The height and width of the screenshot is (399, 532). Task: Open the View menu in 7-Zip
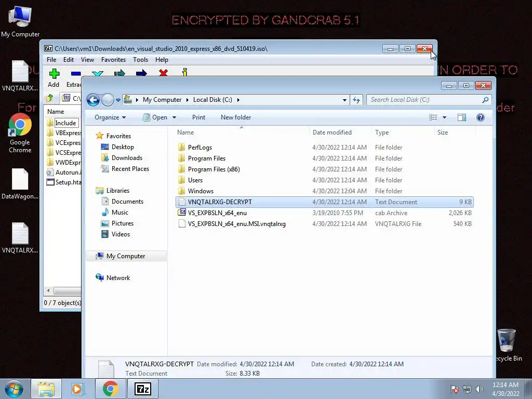[87, 60]
